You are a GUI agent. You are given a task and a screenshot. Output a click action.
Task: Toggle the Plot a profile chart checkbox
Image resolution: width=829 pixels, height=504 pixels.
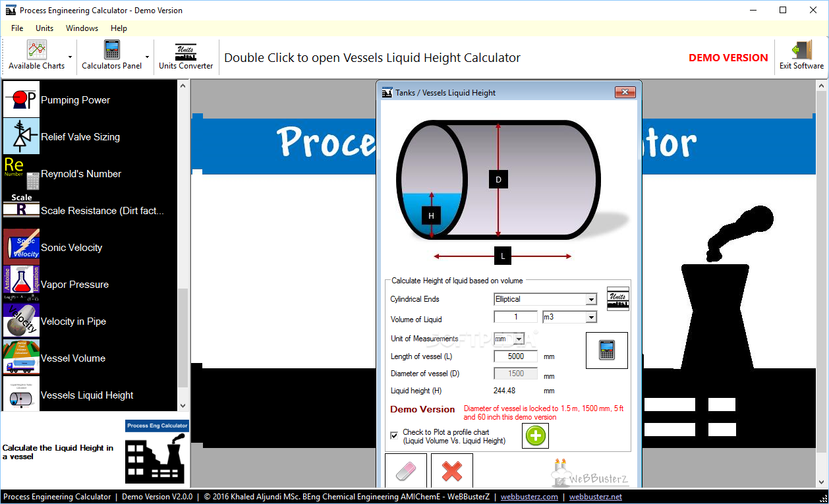[x=394, y=435]
